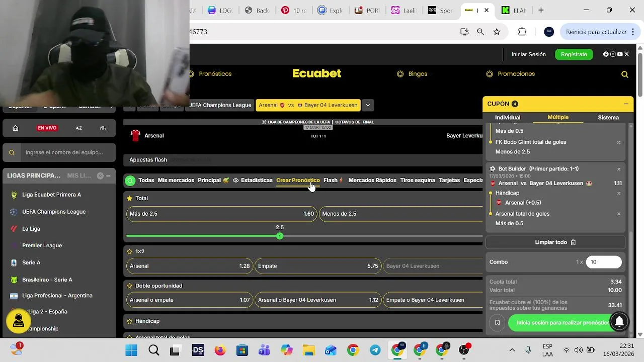Click Limpiar todo to clear coupon
The height and width of the screenshot is (362, 644).
click(x=555, y=242)
